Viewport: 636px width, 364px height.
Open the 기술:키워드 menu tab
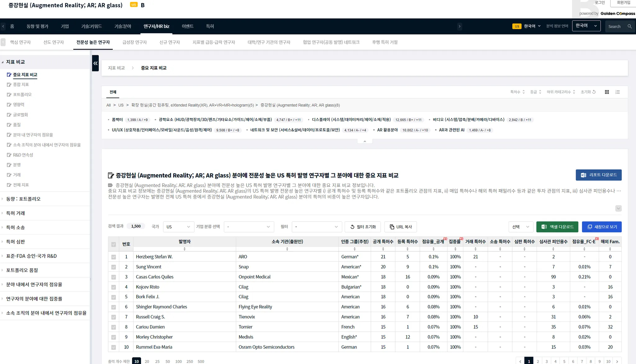91,26
